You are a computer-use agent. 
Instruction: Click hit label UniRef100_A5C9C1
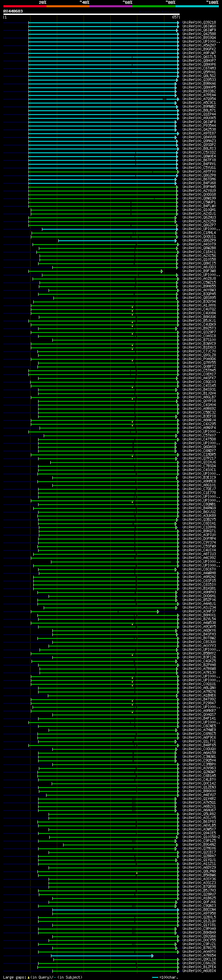tap(199, 103)
